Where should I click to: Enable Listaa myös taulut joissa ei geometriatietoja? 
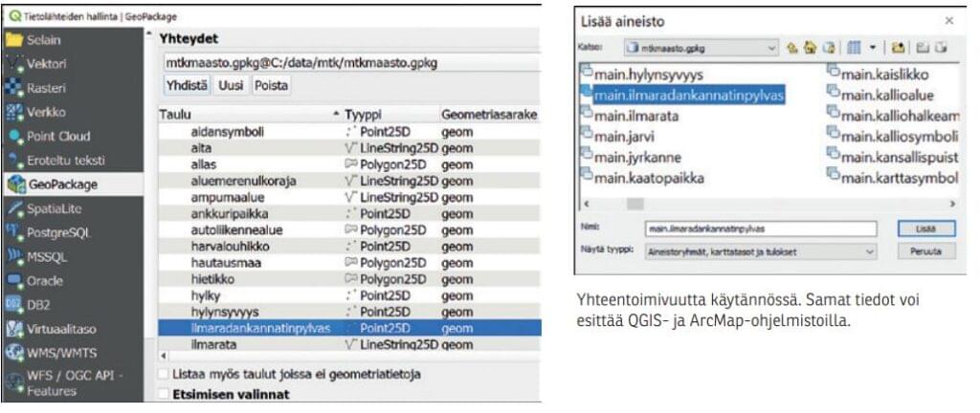(x=165, y=374)
